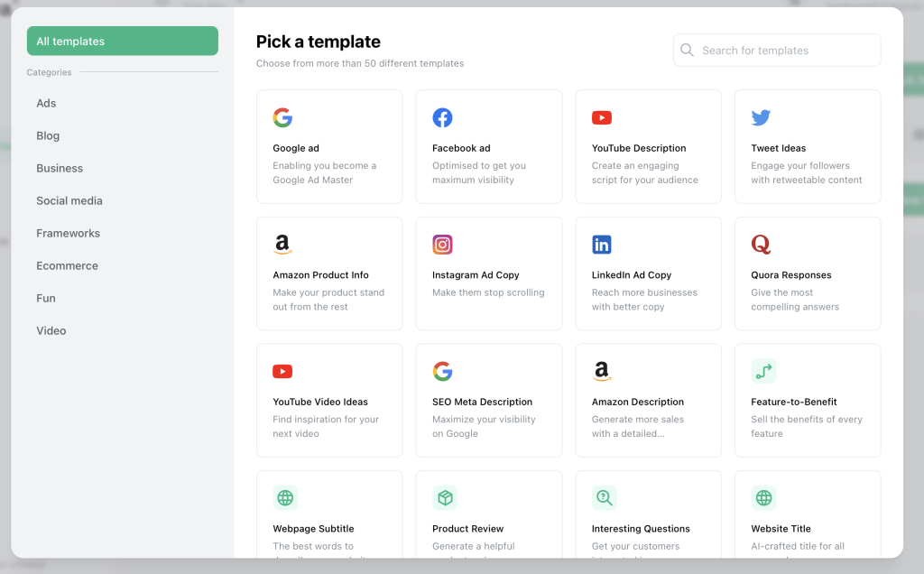Viewport: 924px width, 574px height.
Task: Choose the SEO Meta Description template title
Action: [482, 402]
